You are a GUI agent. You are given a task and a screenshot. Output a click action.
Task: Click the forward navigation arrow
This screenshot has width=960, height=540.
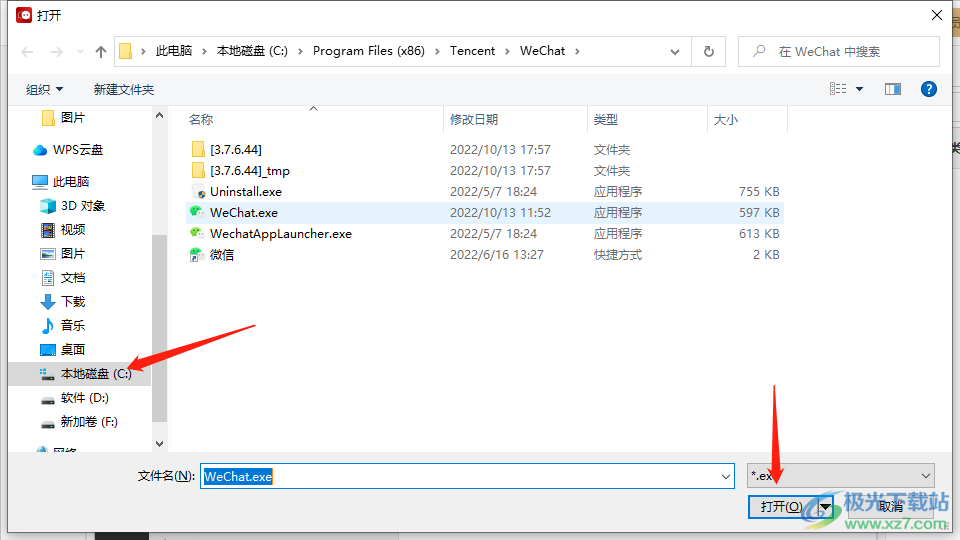[x=57, y=52]
